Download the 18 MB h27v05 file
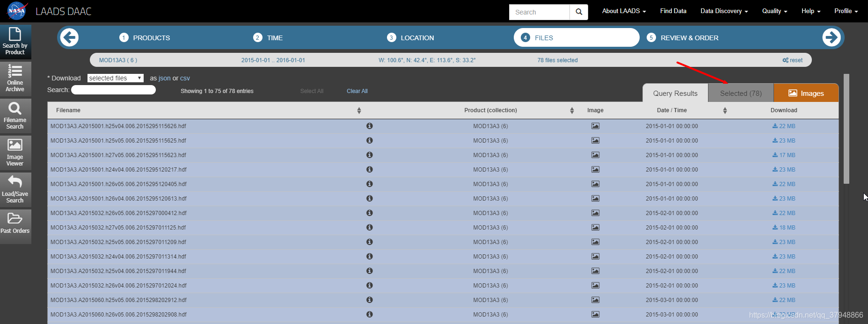Viewport: 868px width, 324px height. tap(784, 227)
